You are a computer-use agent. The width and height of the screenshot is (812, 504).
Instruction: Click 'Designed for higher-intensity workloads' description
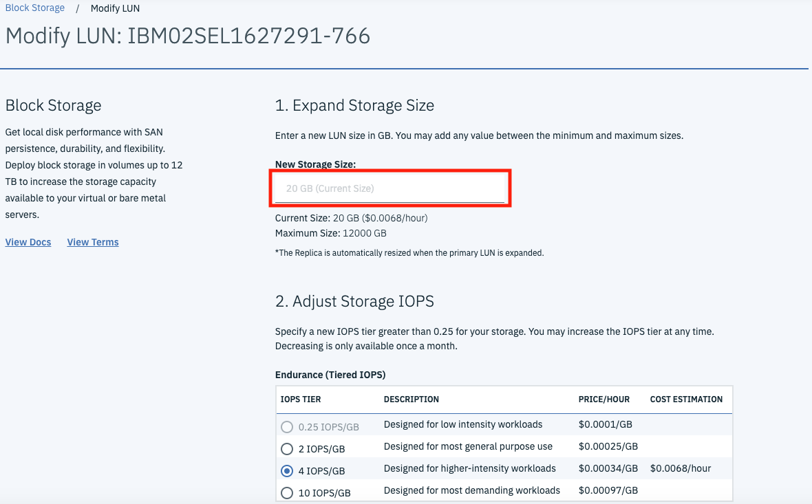point(470,468)
